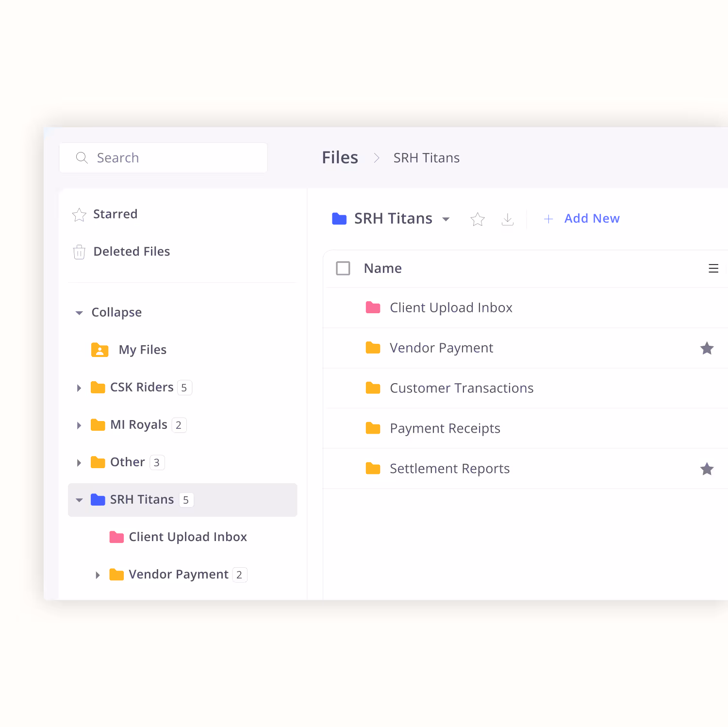The width and height of the screenshot is (728, 727).
Task: Click the blue SRH Titans folder icon in header
Action: 339,219
